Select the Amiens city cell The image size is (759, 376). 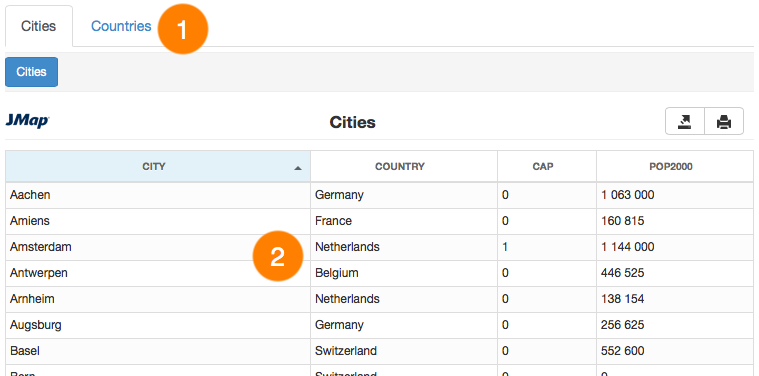[158, 221]
